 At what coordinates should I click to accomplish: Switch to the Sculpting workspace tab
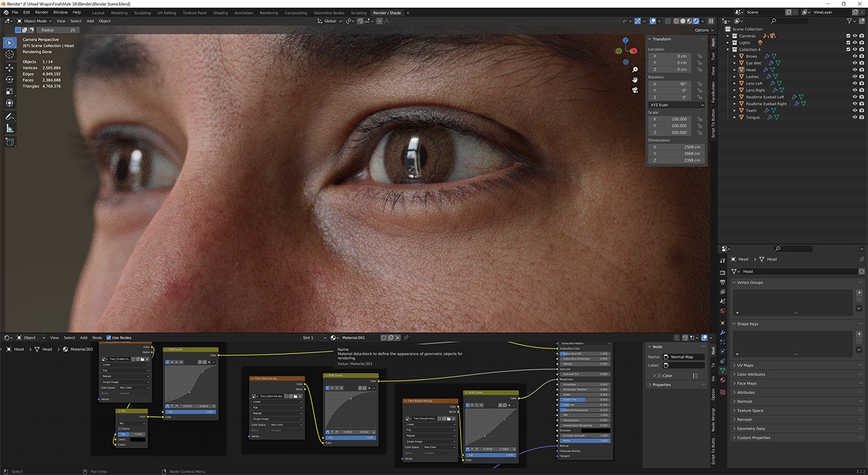pyautogui.click(x=142, y=12)
